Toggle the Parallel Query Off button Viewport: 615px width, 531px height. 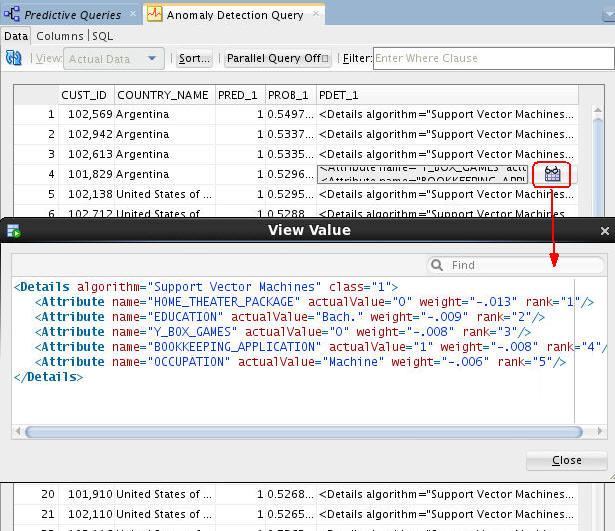tap(276, 59)
